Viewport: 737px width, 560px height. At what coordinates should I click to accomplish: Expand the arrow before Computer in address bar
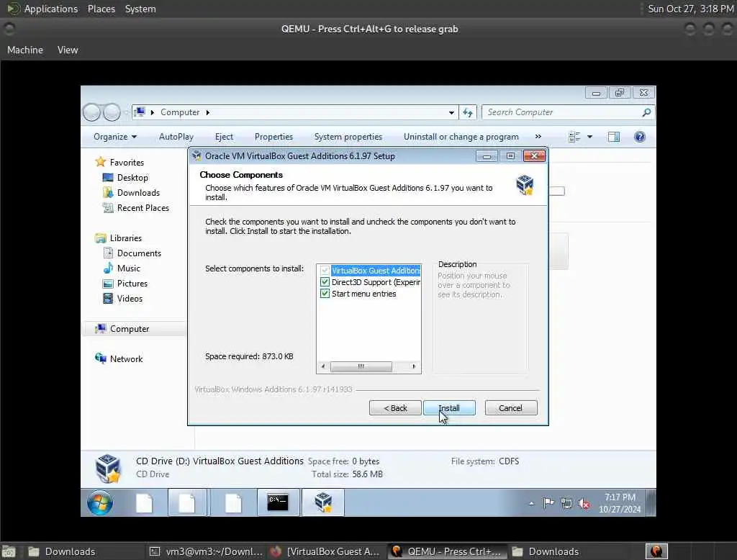[153, 112]
